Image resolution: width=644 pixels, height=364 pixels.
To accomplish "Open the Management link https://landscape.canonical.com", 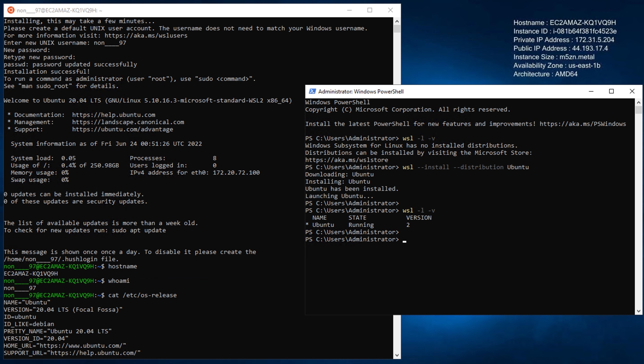I will (128, 122).
